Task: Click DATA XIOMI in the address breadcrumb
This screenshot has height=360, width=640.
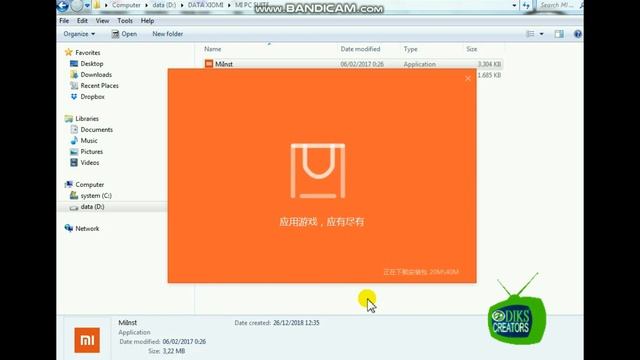Action: click(205, 5)
